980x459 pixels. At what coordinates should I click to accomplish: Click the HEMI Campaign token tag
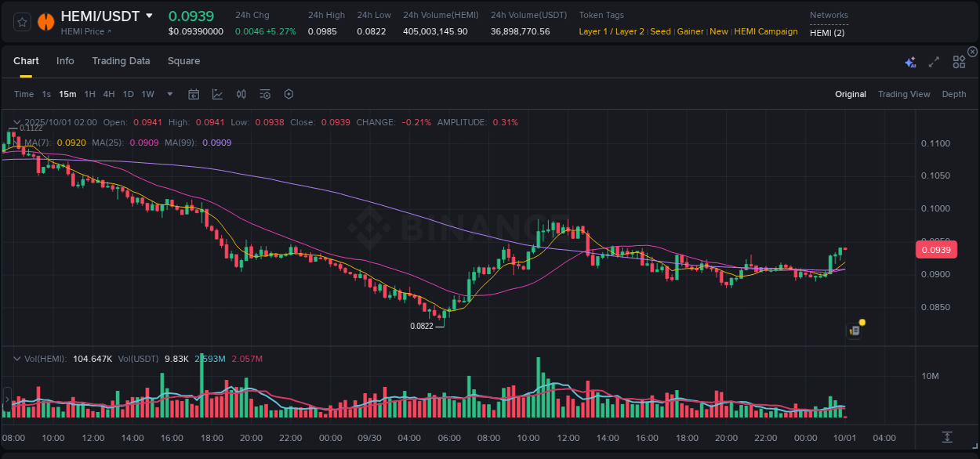[766, 31]
